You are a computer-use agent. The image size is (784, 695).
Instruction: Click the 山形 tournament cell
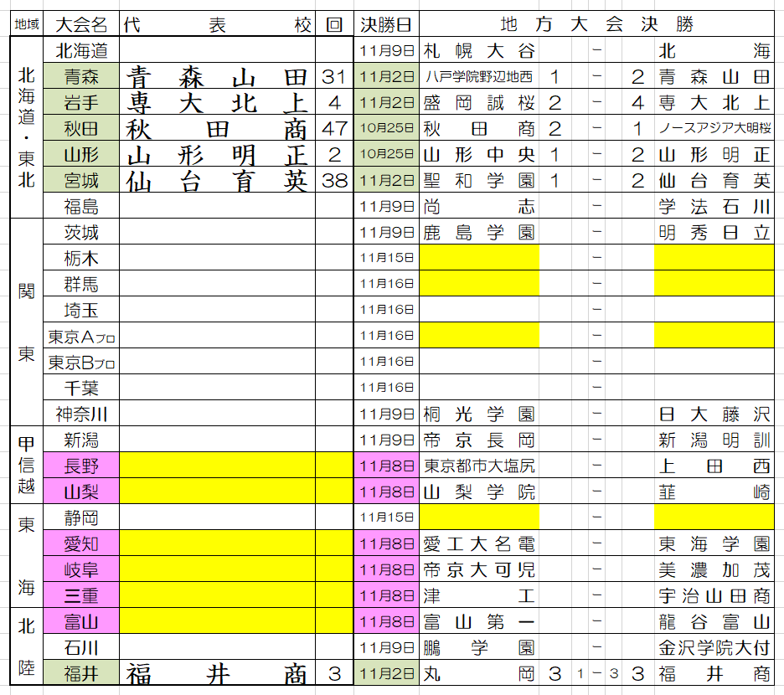pyautogui.click(x=81, y=154)
